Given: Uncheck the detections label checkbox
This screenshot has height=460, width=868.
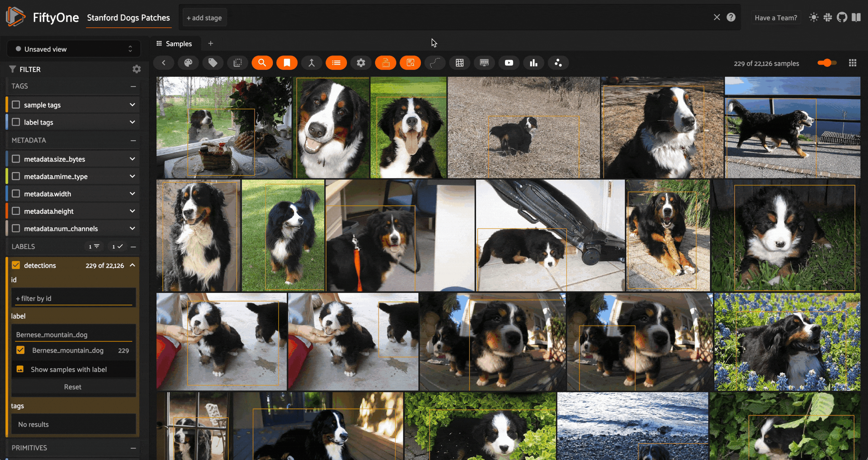Looking at the screenshot, I should click(x=16, y=265).
